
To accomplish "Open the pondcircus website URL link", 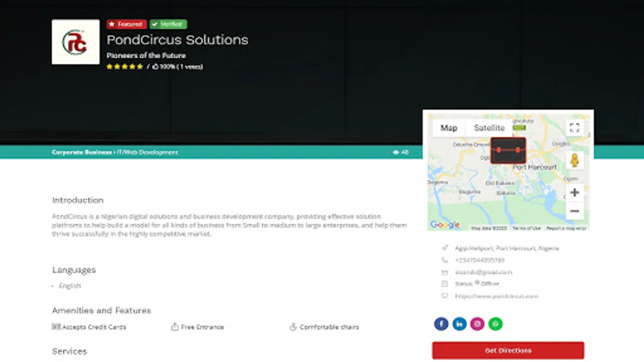I will 496,296.
